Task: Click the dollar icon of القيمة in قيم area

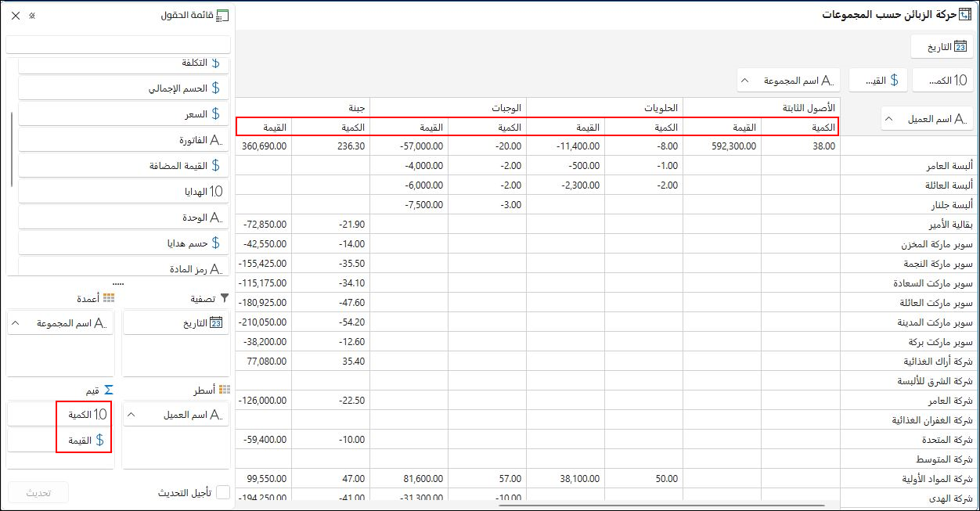Action: coord(99,441)
